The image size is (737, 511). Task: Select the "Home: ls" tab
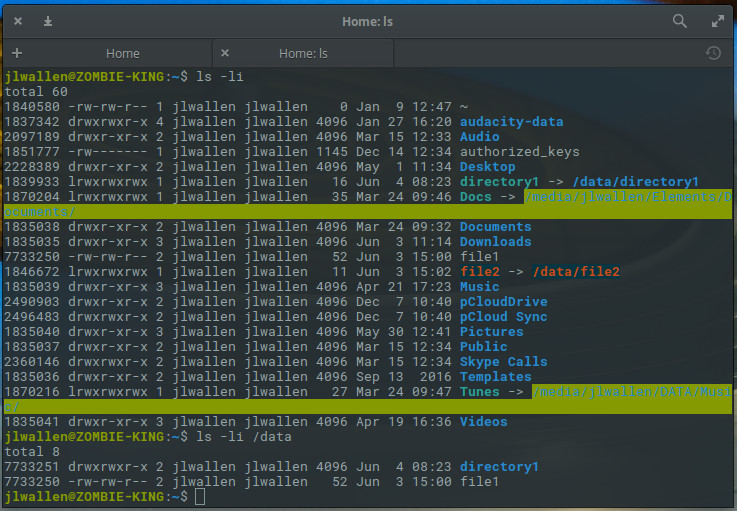pyautogui.click(x=304, y=53)
